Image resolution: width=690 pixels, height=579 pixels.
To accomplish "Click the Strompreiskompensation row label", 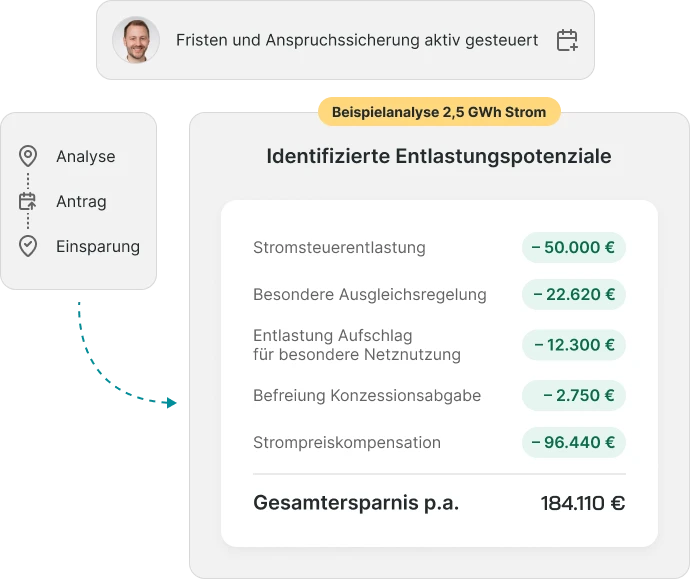I will pos(347,442).
